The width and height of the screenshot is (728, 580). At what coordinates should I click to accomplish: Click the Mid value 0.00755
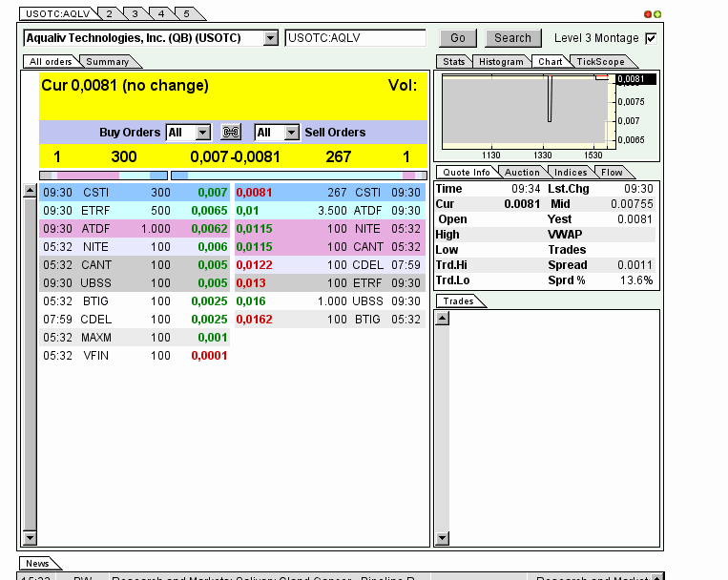[632, 204]
